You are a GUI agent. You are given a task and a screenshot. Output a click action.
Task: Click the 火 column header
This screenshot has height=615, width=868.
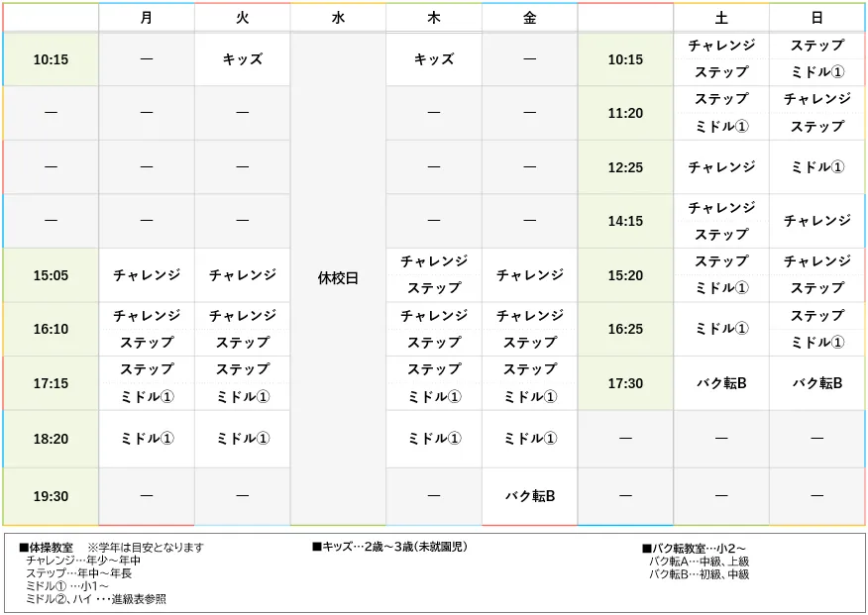pos(242,17)
